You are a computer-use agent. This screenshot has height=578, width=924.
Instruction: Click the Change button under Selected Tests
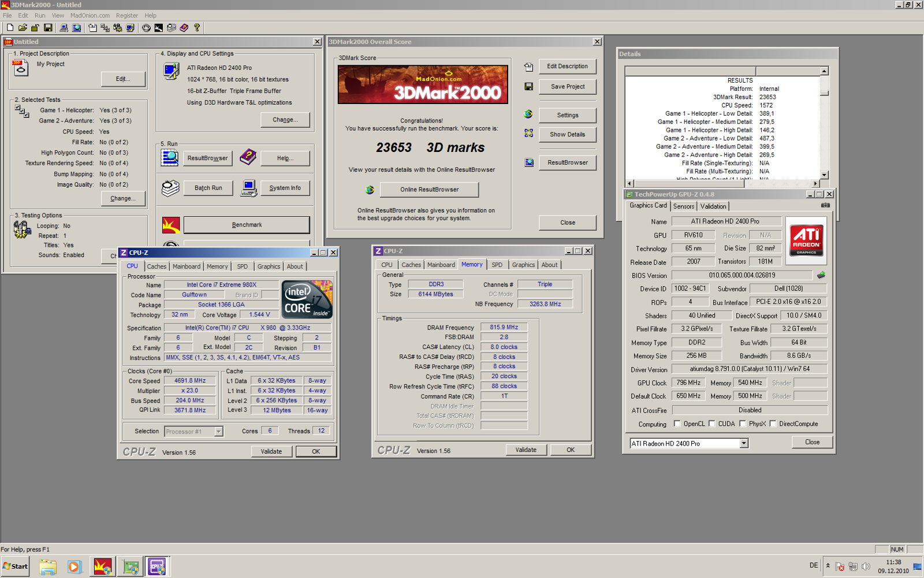click(123, 198)
